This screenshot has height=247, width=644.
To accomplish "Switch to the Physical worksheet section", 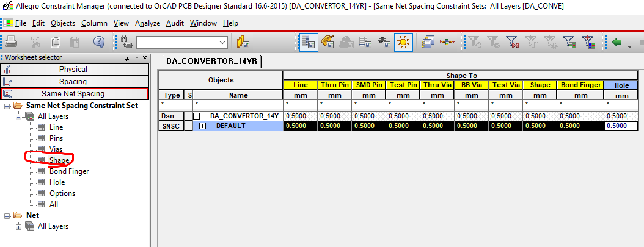I will click(75, 70).
